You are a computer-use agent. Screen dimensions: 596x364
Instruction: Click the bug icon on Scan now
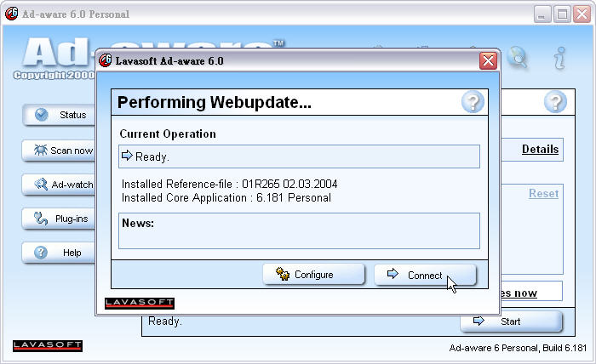pos(40,150)
